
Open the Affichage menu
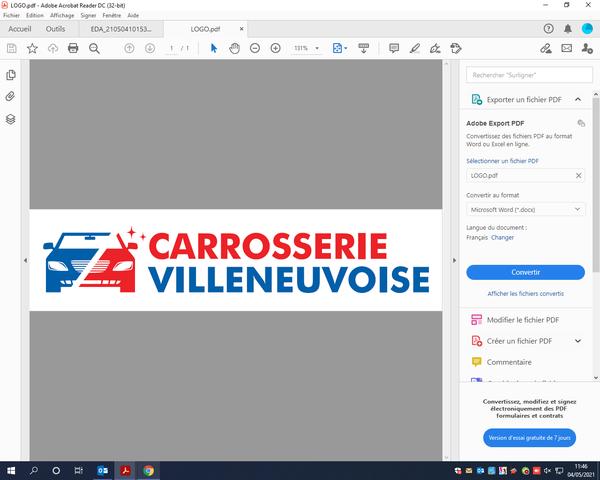coord(62,15)
